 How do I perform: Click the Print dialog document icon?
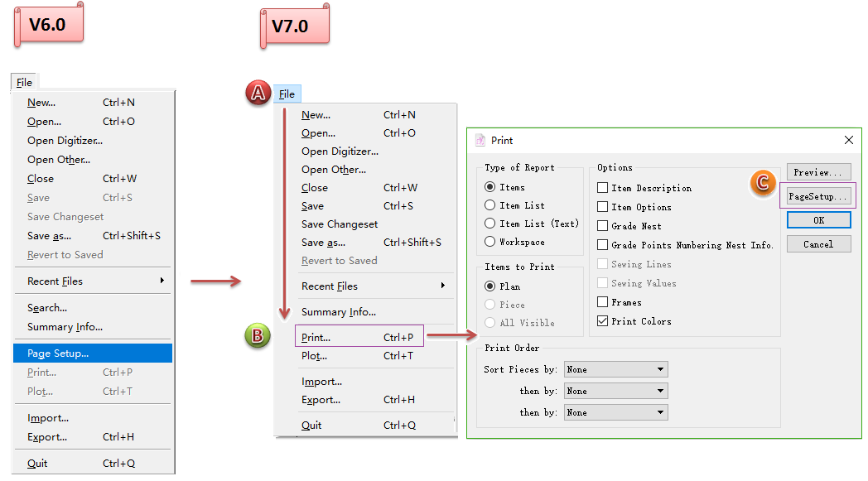pyautogui.click(x=480, y=141)
